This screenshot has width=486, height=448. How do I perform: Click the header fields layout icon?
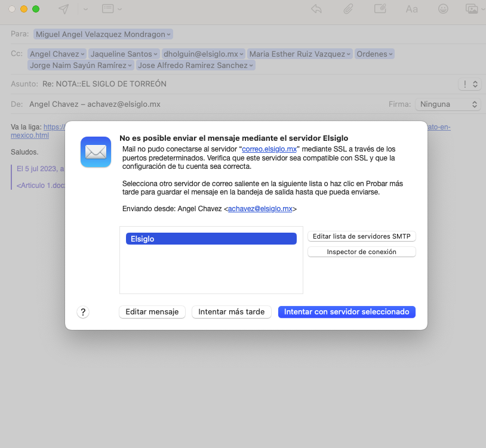click(107, 9)
